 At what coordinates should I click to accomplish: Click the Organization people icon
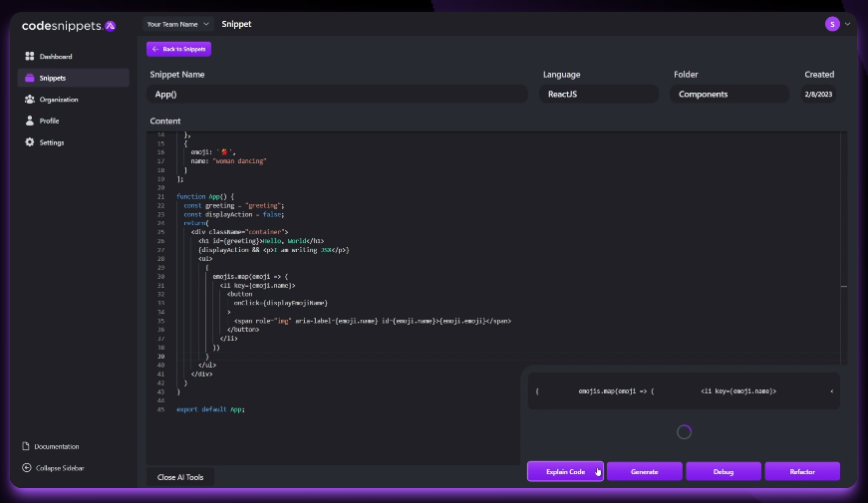(x=30, y=100)
